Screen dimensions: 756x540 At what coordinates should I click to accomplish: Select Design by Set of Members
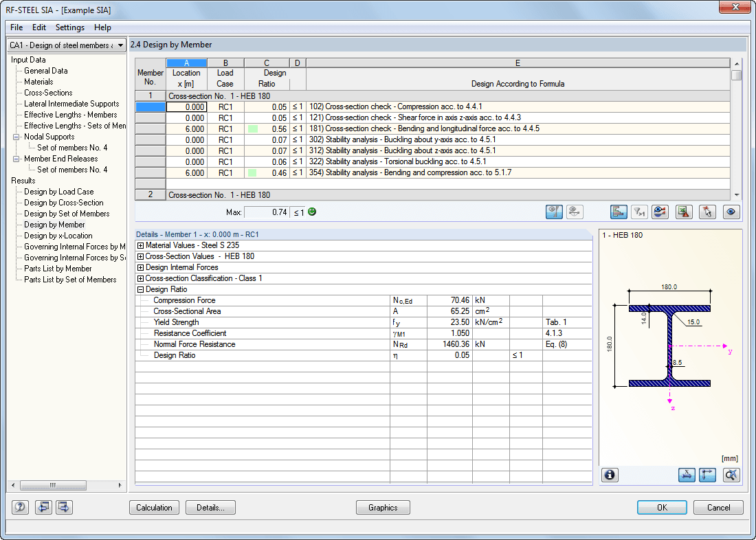click(67, 214)
